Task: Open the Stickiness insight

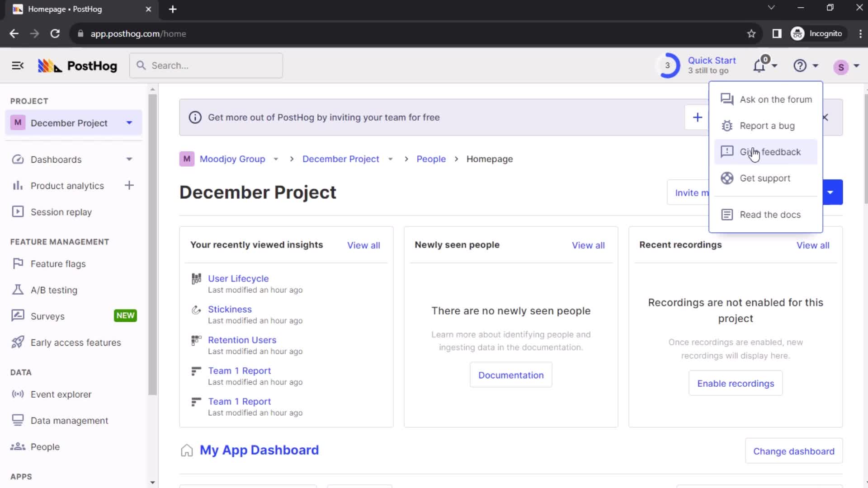Action: tap(230, 310)
